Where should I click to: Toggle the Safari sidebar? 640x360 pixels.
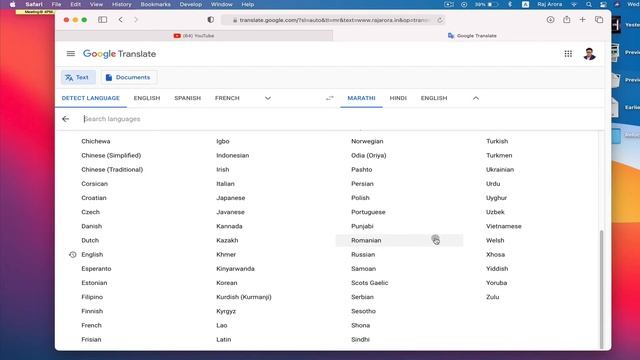tap(102, 20)
